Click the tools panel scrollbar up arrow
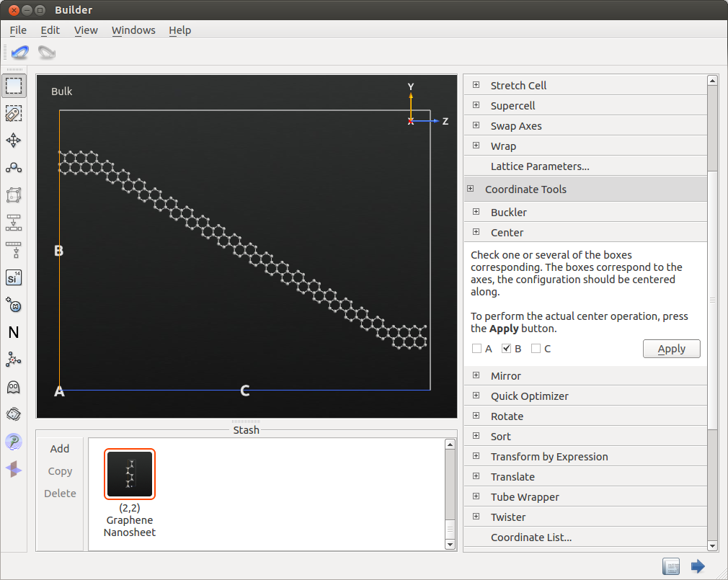Viewport: 728px width, 580px height. point(713,81)
